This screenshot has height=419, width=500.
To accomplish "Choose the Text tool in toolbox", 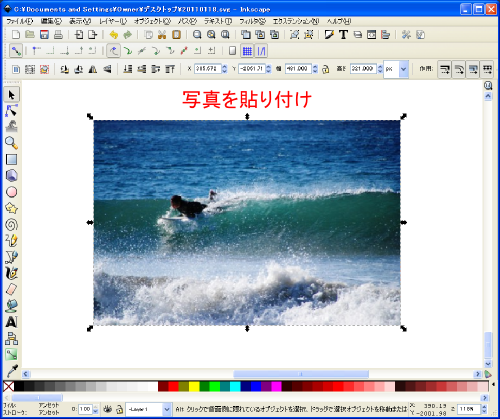I will (x=12, y=322).
